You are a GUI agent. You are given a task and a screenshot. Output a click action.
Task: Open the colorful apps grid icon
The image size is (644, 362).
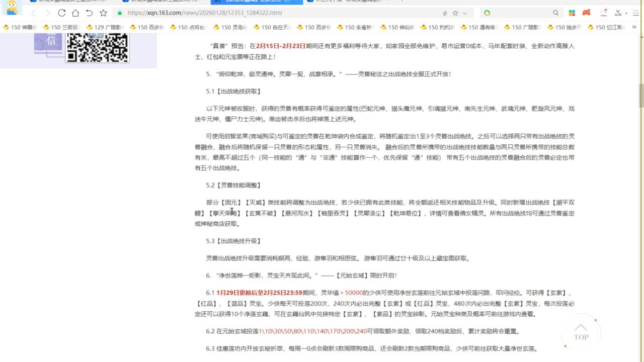[x=572, y=13]
